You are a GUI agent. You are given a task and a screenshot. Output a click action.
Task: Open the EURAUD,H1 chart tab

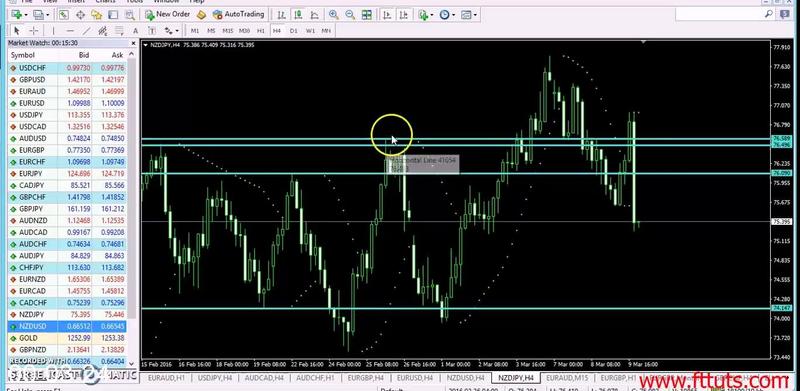(166, 378)
